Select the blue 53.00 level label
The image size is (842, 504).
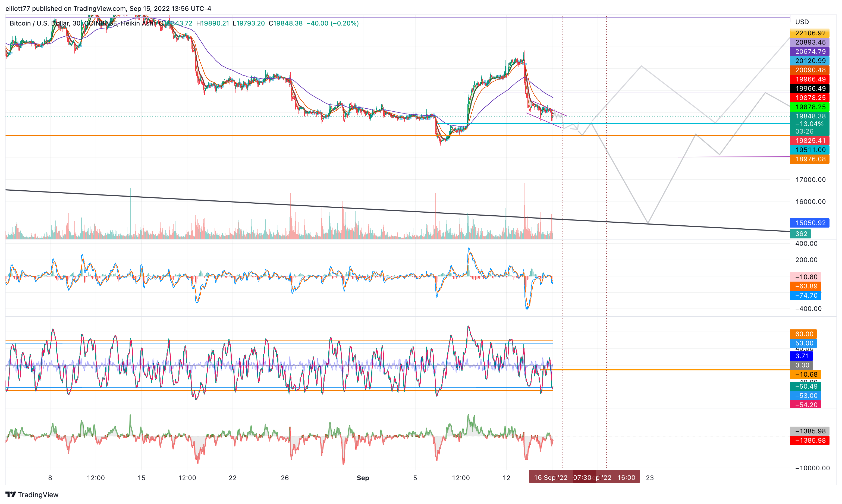[x=803, y=343]
